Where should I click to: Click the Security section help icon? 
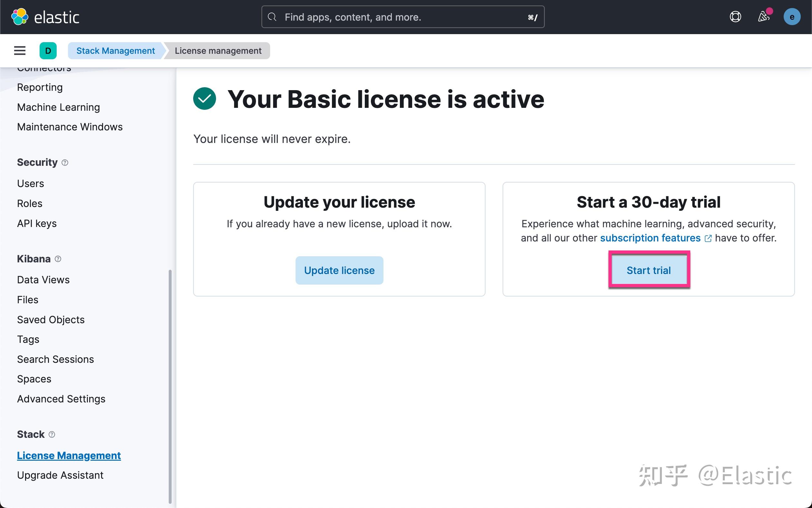[65, 162]
